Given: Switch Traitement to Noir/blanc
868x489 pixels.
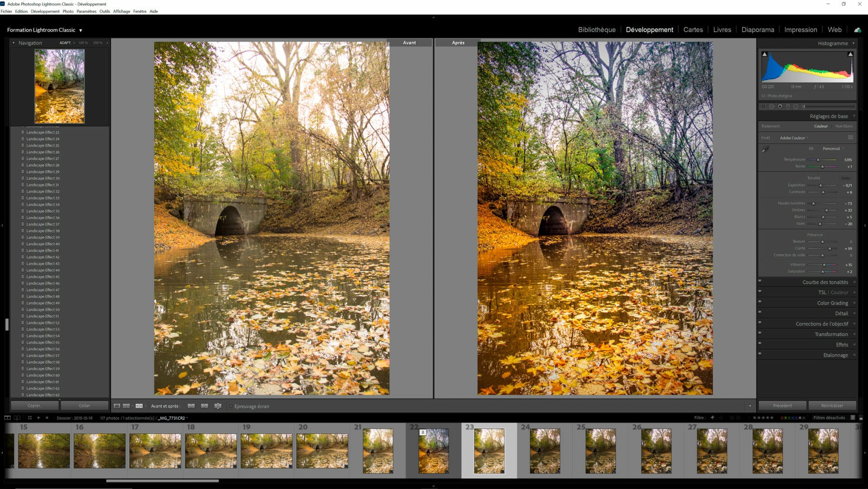Looking at the screenshot, I should pos(844,126).
